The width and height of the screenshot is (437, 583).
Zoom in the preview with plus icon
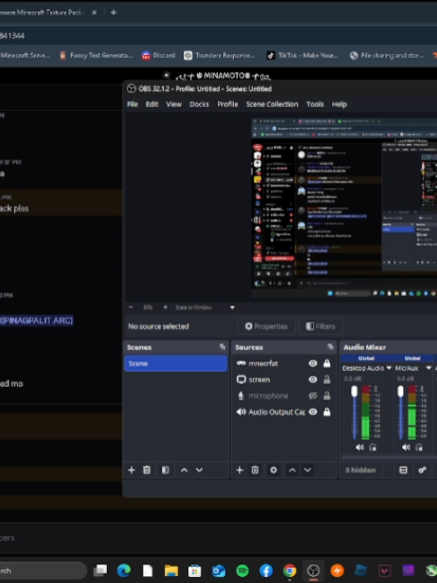click(x=166, y=307)
